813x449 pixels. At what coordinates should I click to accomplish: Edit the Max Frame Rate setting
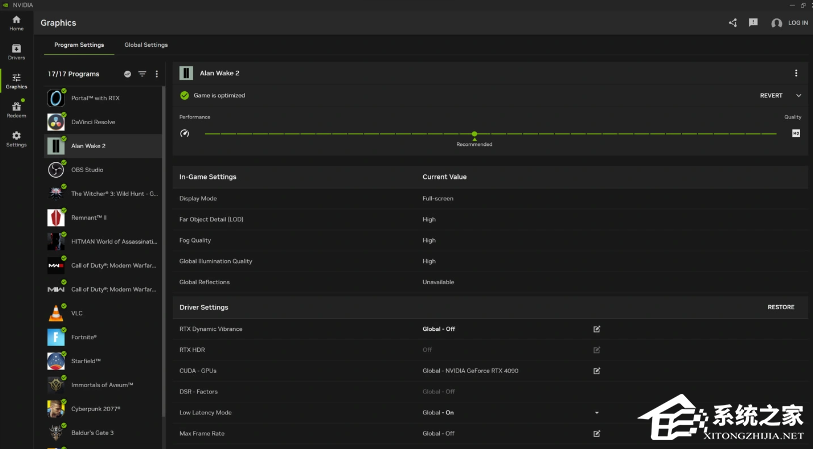597,433
